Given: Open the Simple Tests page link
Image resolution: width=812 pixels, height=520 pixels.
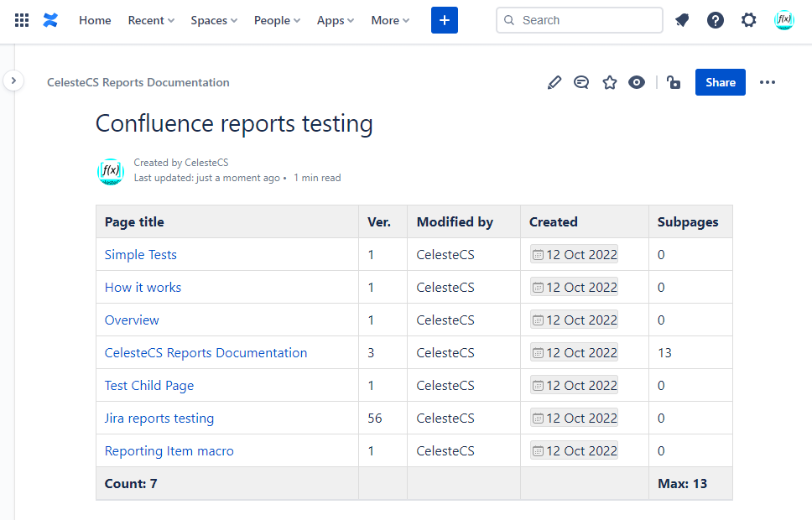Looking at the screenshot, I should 141,255.
